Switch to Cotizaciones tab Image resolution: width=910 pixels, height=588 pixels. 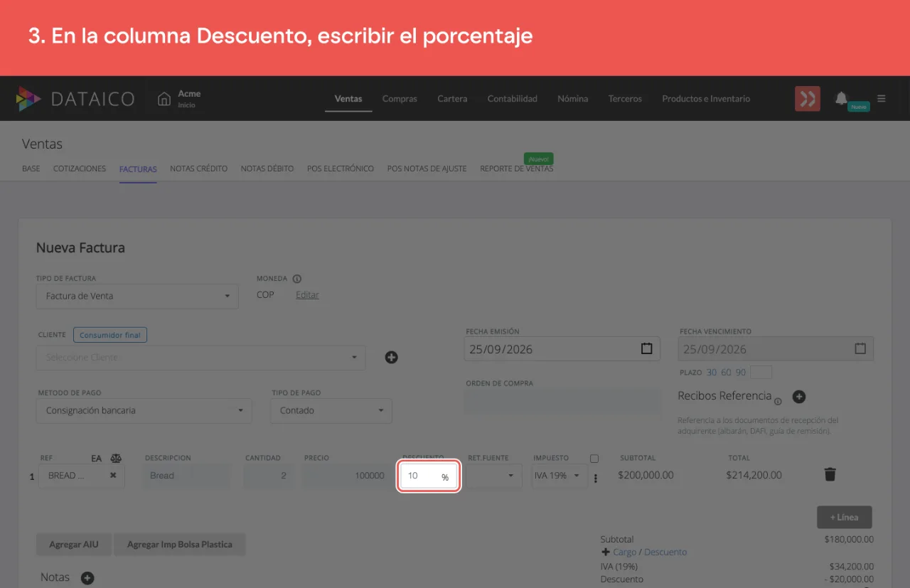pyautogui.click(x=80, y=169)
